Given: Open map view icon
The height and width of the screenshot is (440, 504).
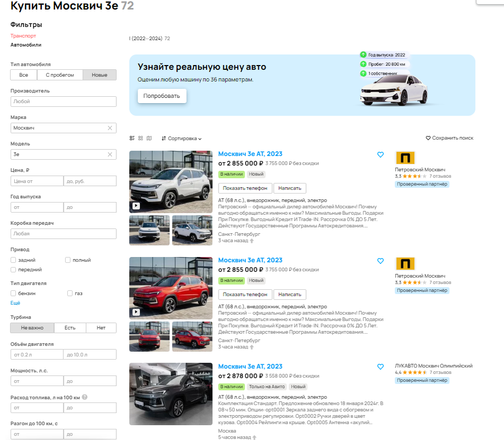Looking at the screenshot, I should click(x=149, y=138).
